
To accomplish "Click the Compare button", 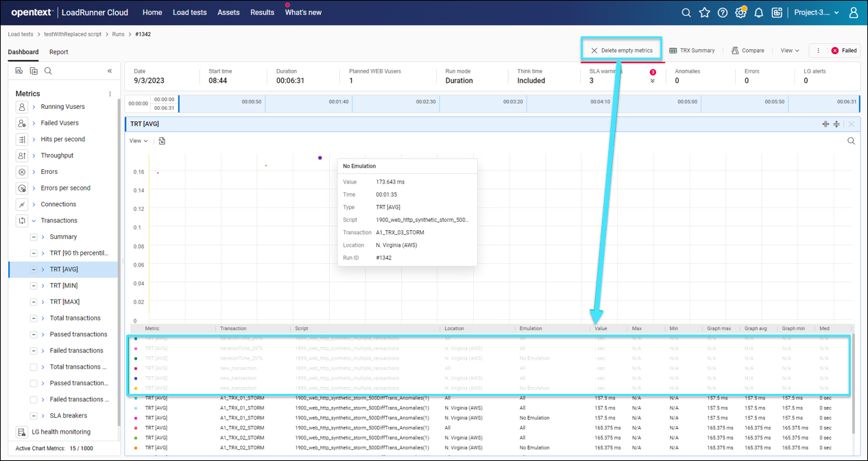I will 747,50.
